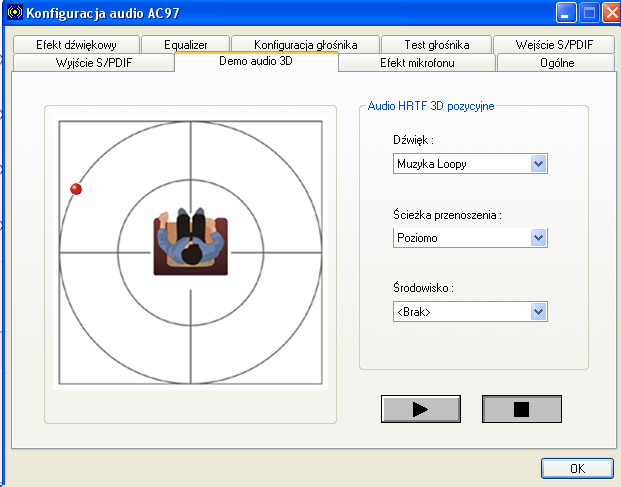
Task: Select the Test głośnika tab
Action: click(436, 45)
